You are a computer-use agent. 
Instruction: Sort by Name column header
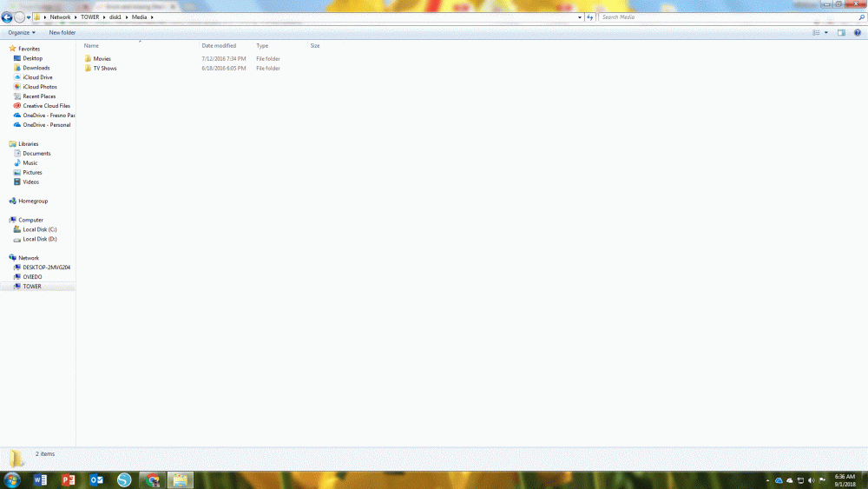(x=91, y=46)
